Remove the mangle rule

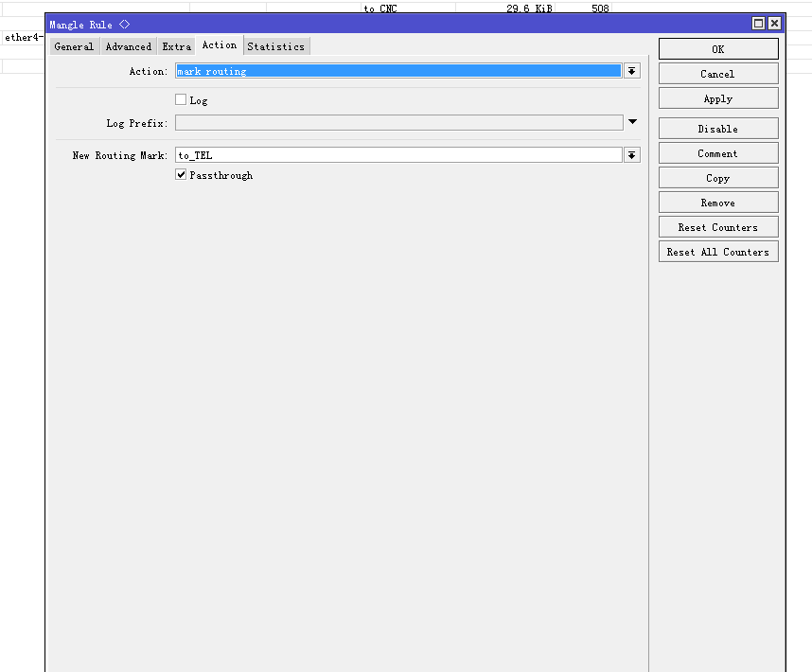[718, 203]
